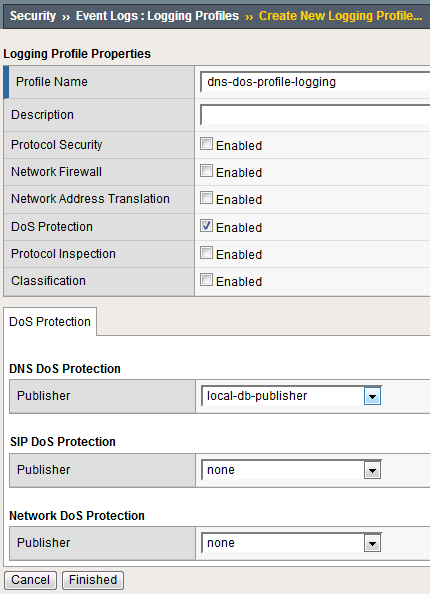Click the Network DoS publisher 'none' select box
This screenshot has height=594, width=430.
coord(291,543)
